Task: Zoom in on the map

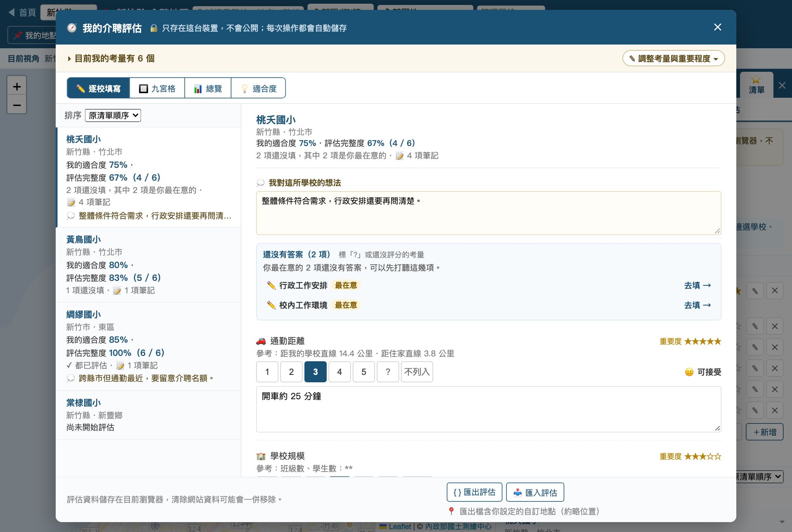Action: tap(17, 87)
